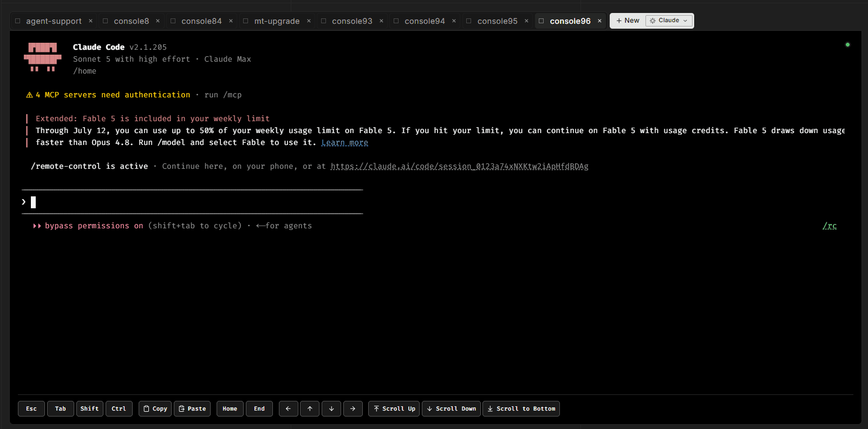
Task: Close the console96 tab
Action: pos(599,21)
